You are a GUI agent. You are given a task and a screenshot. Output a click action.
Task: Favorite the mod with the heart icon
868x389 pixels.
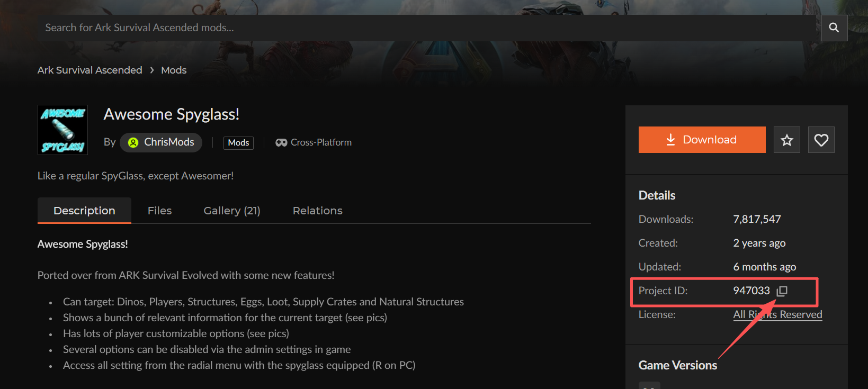tap(821, 140)
